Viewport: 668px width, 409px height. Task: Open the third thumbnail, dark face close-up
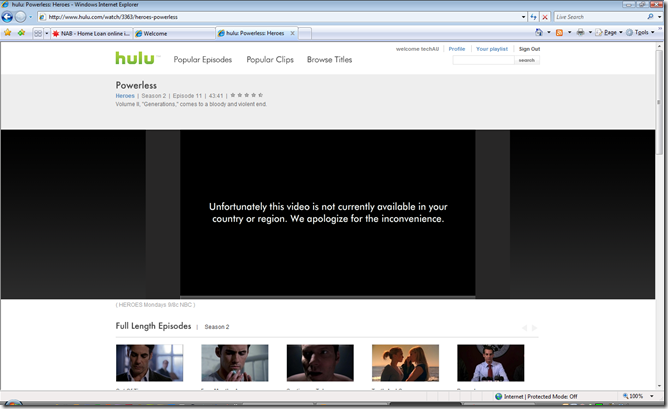pos(320,363)
